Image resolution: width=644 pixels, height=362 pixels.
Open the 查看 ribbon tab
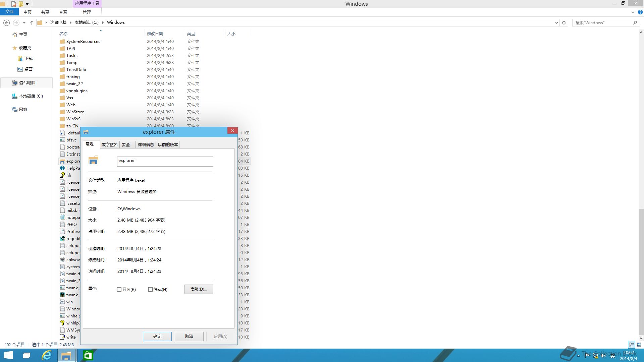pyautogui.click(x=63, y=12)
